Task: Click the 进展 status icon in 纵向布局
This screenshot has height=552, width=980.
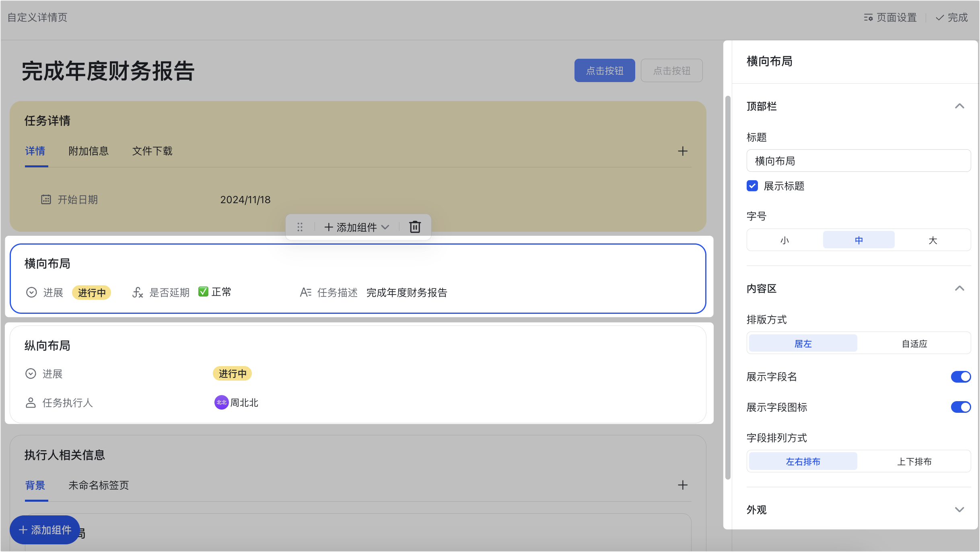Action: point(31,374)
